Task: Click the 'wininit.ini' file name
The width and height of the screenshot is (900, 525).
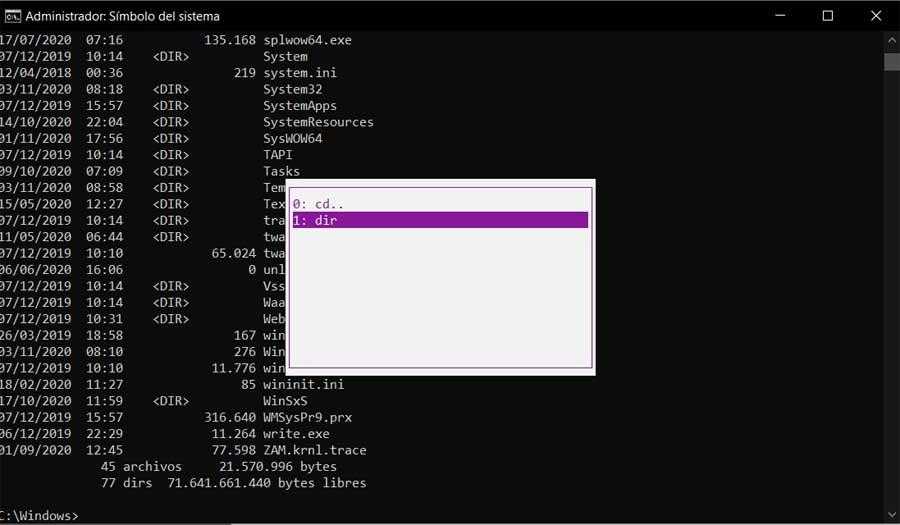Action: 304,384
